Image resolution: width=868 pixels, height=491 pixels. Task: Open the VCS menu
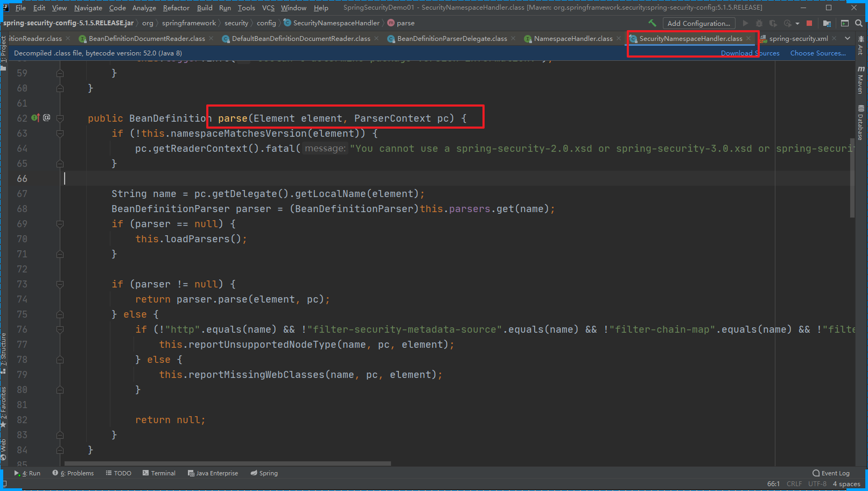[268, 8]
